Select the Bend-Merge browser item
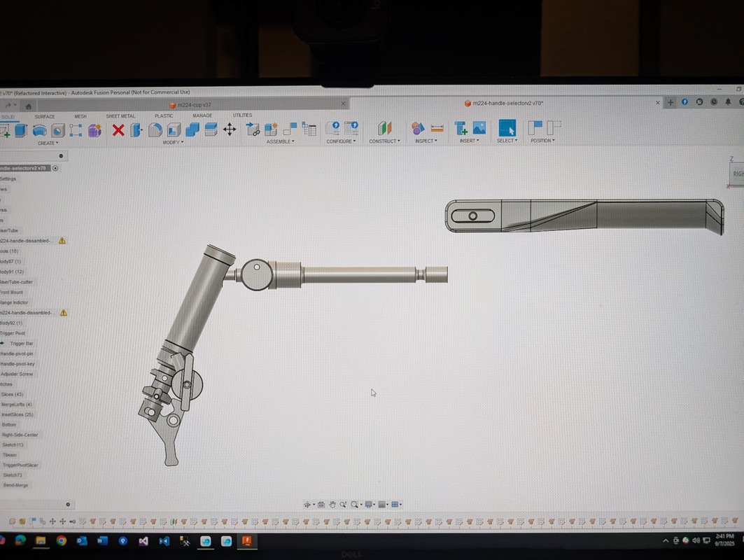This screenshot has width=744, height=560. (15, 485)
